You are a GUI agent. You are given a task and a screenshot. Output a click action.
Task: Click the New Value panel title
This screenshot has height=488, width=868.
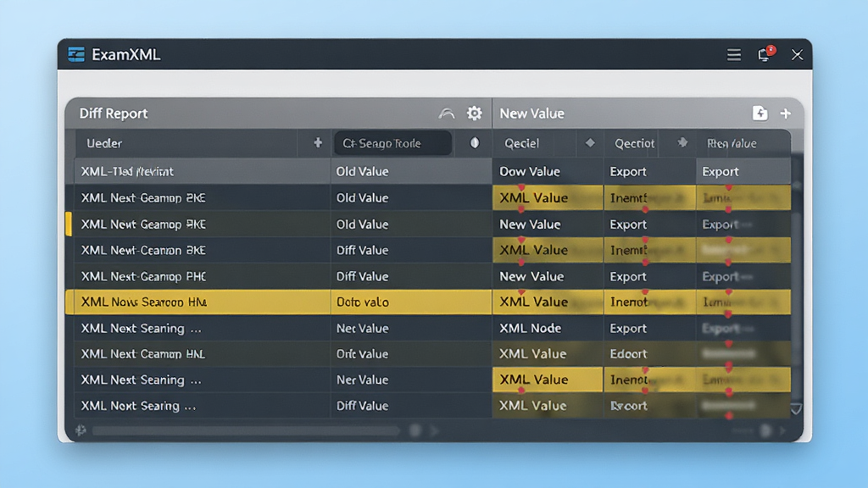(532, 114)
